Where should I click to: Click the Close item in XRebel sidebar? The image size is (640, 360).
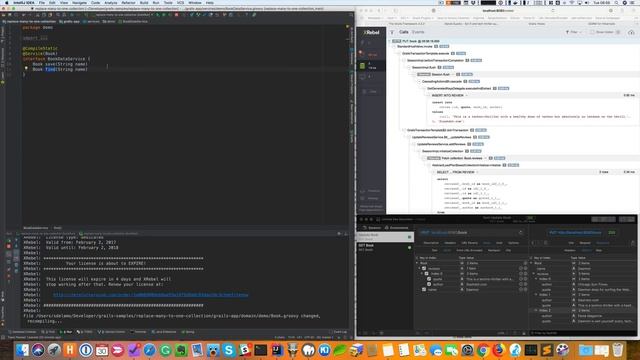click(x=371, y=91)
